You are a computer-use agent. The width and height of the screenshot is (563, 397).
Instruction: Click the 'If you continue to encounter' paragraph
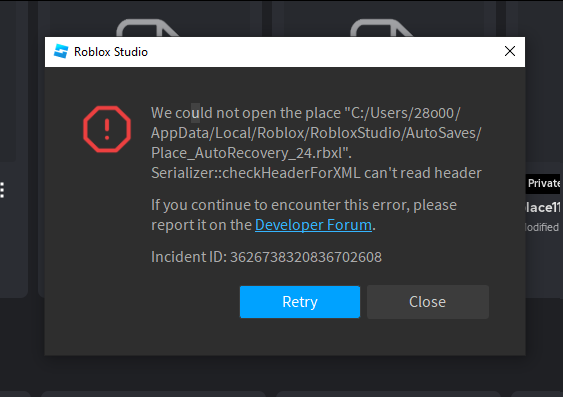click(304, 215)
